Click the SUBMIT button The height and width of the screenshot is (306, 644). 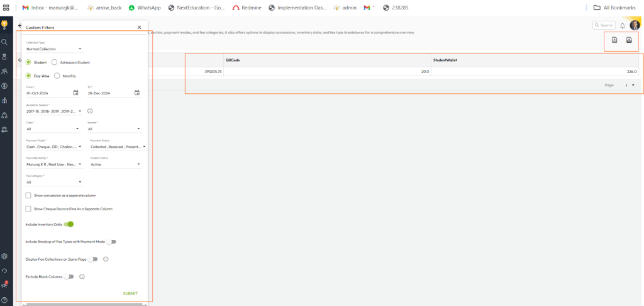point(130,293)
